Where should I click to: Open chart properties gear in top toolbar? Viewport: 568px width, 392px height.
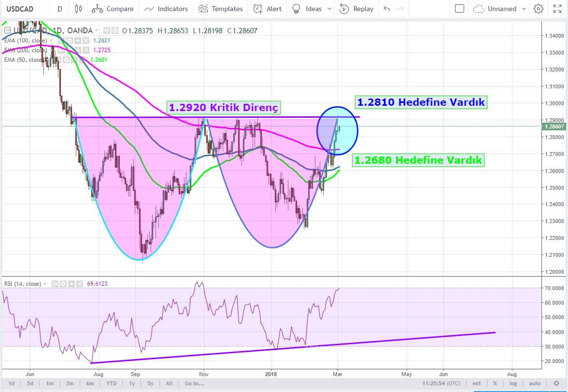coord(539,9)
